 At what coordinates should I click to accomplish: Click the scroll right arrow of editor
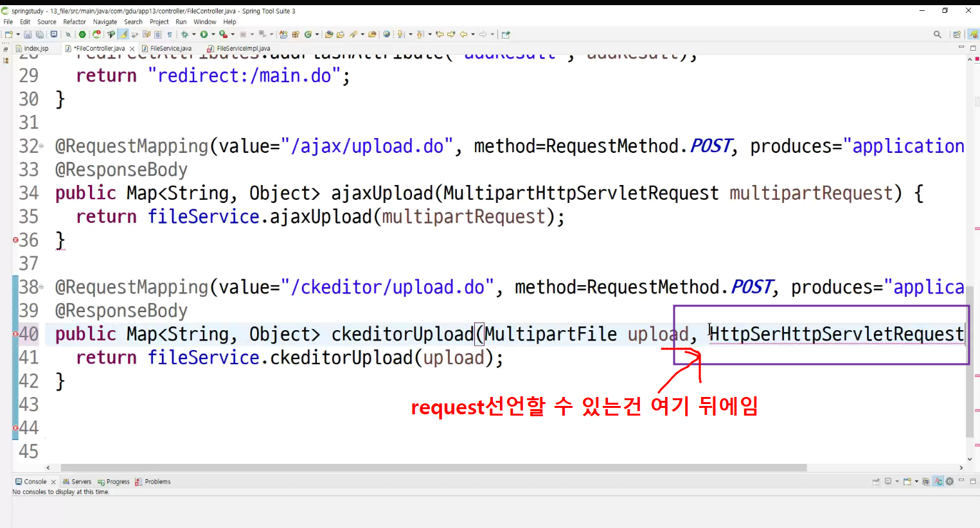point(961,468)
